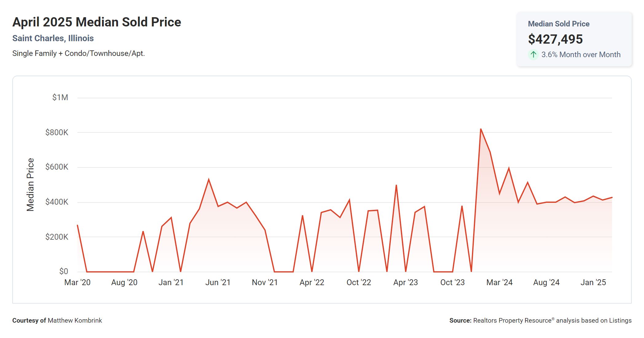644x338 pixels.
Task: Click the April 2025 Median Sold Price title
Action: click(x=96, y=22)
